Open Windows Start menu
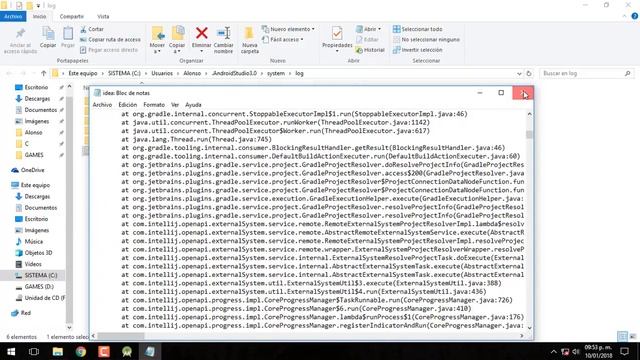 11,351
